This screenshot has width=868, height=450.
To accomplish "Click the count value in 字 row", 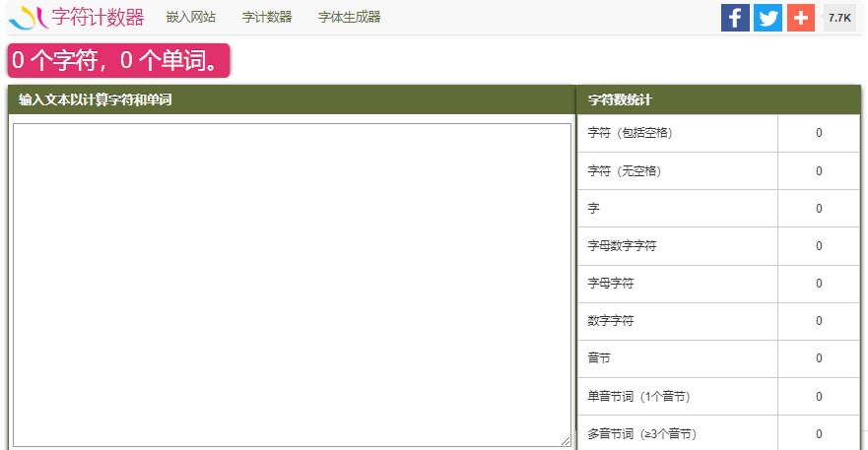I will pos(819,208).
